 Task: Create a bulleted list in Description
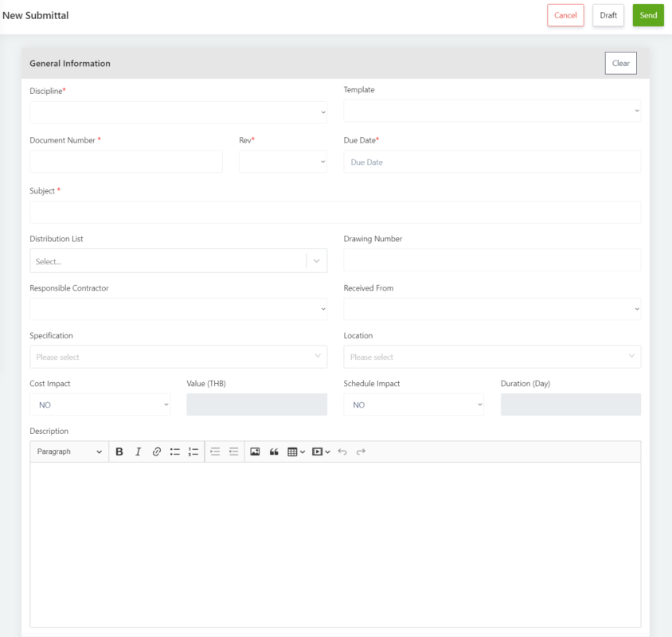point(175,451)
